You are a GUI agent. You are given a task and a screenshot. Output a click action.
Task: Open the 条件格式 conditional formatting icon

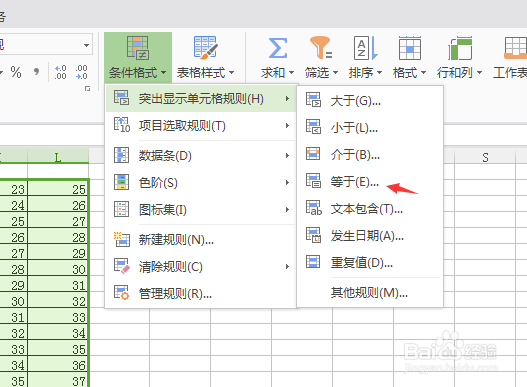coord(138,48)
